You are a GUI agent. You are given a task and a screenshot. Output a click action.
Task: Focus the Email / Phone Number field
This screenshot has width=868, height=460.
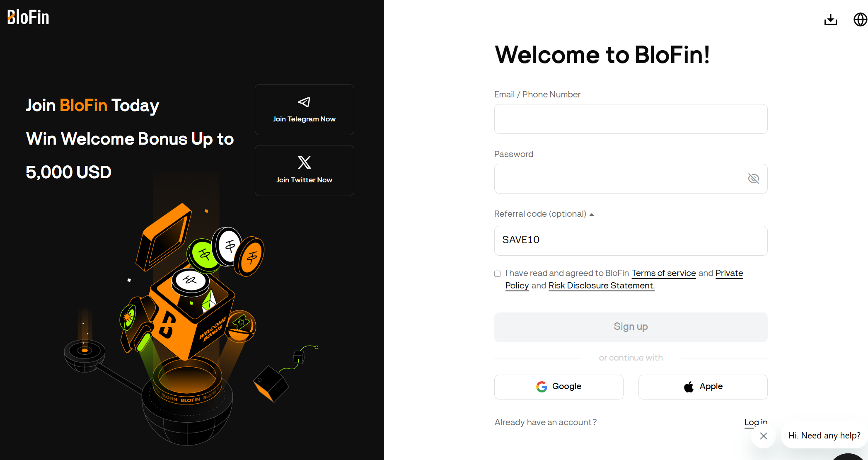(x=631, y=119)
